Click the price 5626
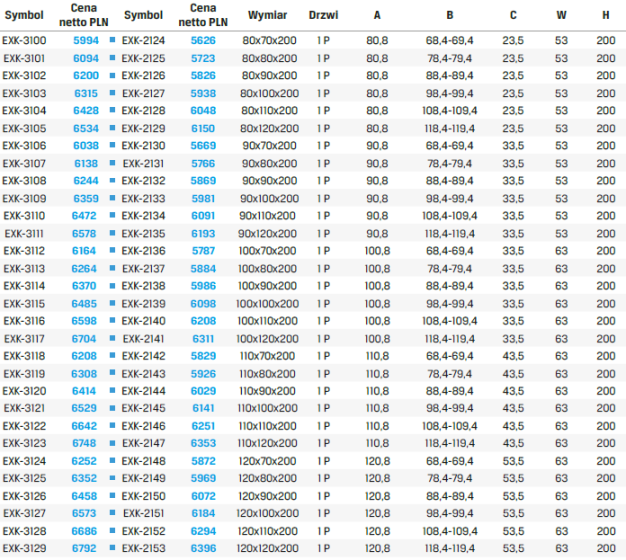The image size is (626, 560). (203, 40)
